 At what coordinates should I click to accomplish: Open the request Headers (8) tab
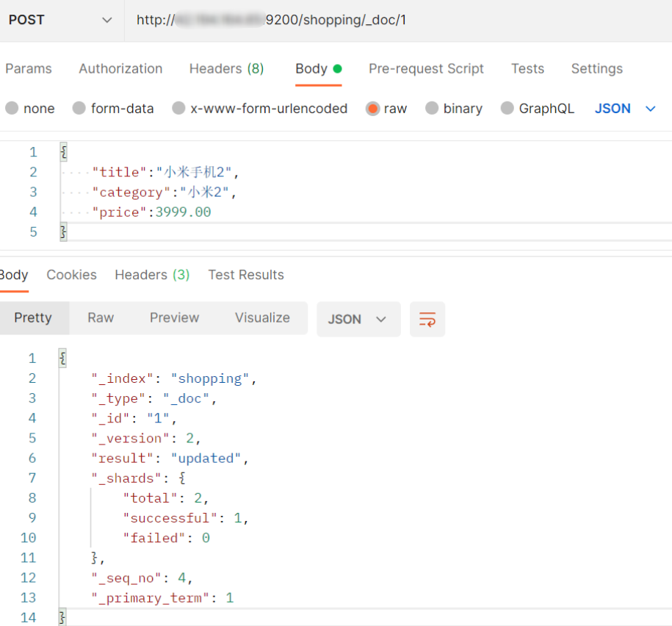pyautogui.click(x=226, y=69)
